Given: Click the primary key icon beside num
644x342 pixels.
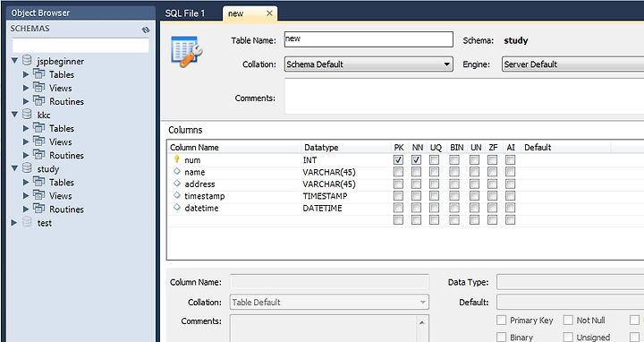Looking at the screenshot, I should pos(177,159).
